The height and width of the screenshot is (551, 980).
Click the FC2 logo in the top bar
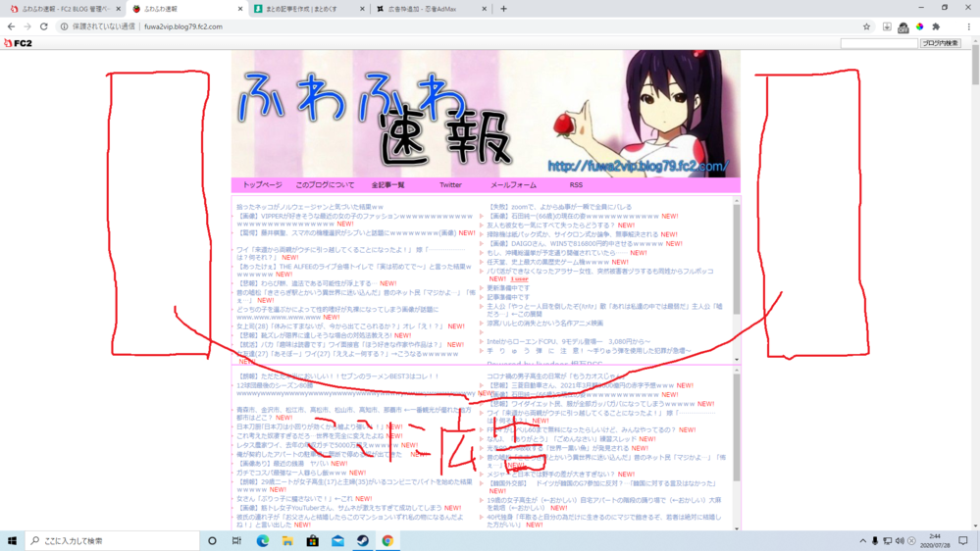[18, 43]
